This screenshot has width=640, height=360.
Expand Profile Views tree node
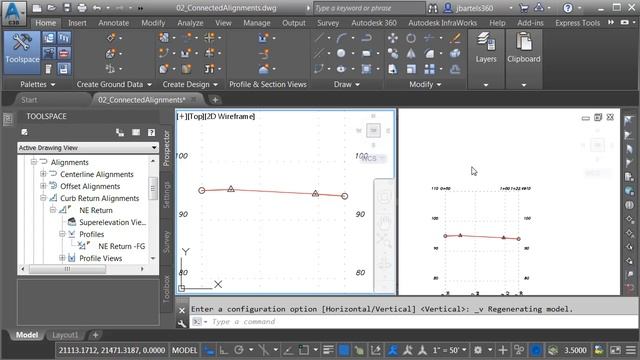click(62, 258)
